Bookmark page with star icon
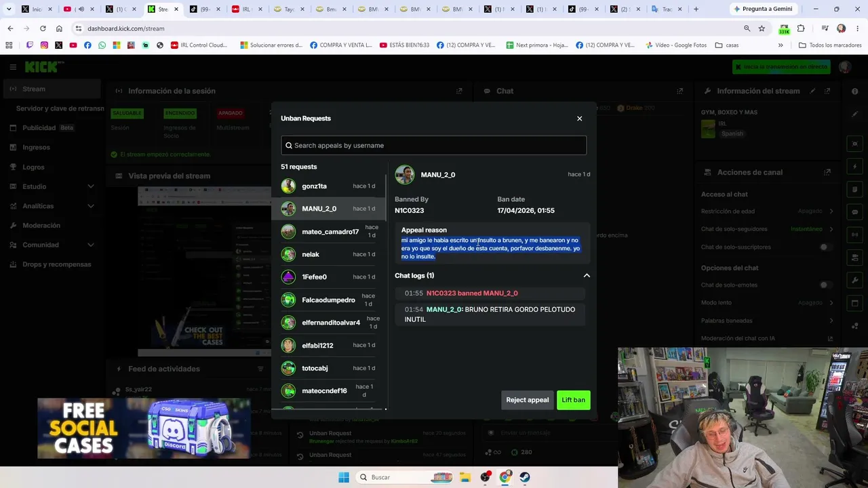The width and height of the screenshot is (868, 488). [762, 28]
